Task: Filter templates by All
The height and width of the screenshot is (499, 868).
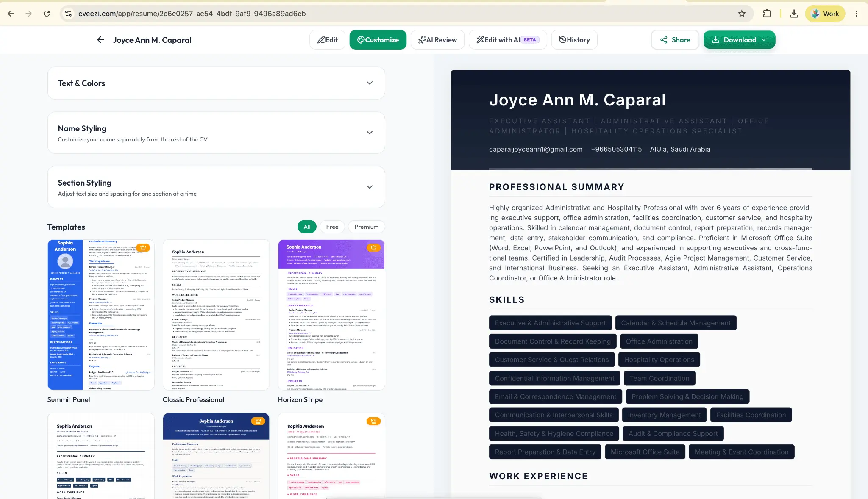Action: [x=307, y=227]
